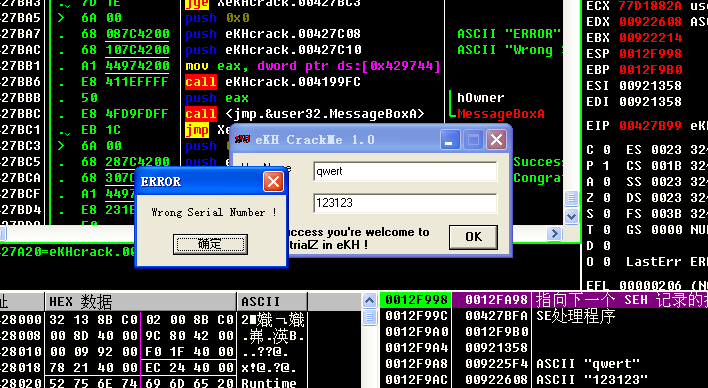Toggle the D flag value

point(607,246)
